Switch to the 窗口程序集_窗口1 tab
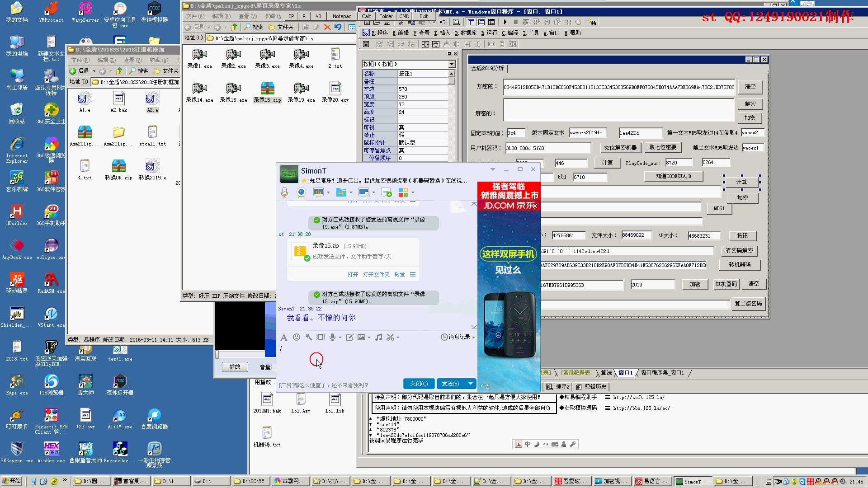 click(x=662, y=373)
